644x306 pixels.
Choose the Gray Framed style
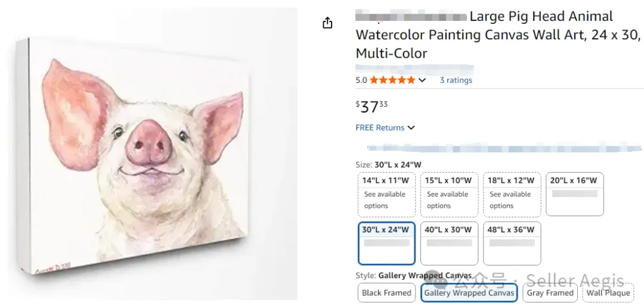[x=550, y=293]
